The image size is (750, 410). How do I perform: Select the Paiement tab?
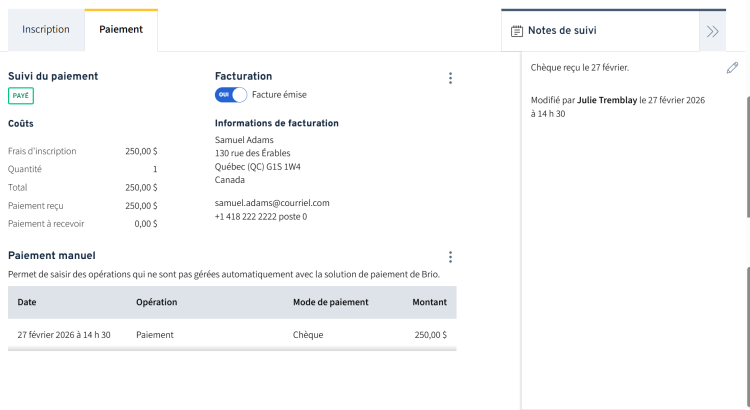click(x=121, y=30)
